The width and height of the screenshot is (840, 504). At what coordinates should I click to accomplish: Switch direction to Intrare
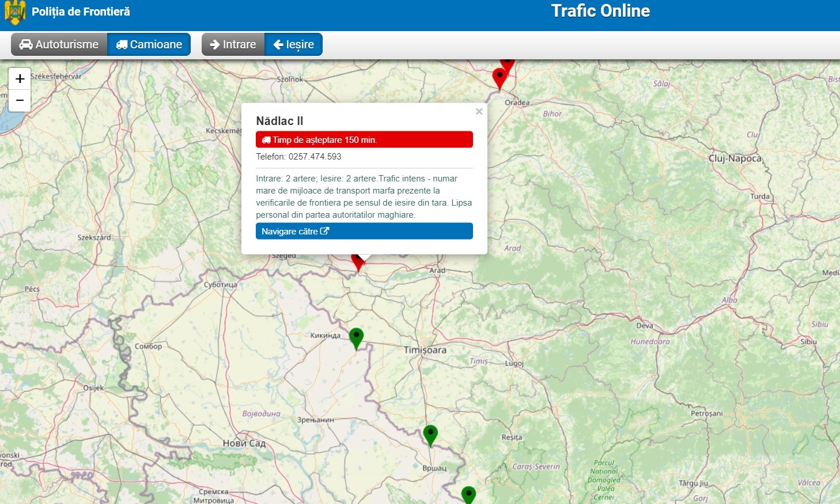233,44
